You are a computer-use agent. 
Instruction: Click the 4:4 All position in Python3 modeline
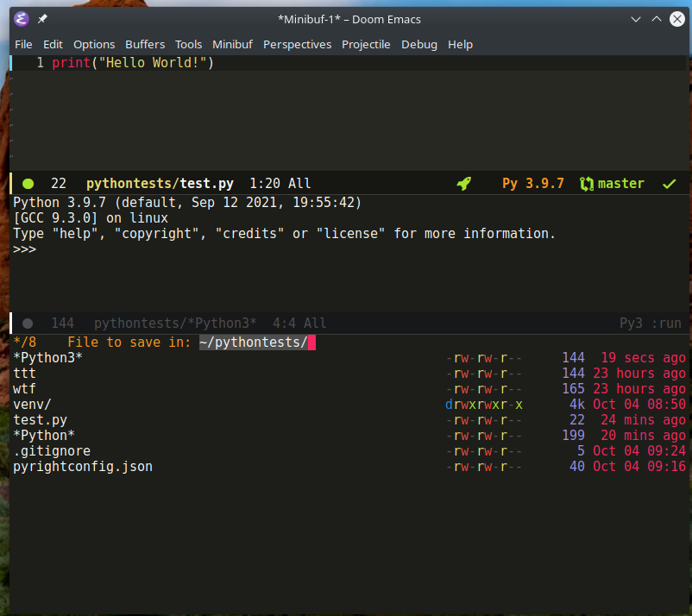pyautogui.click(x=299, y=324)
